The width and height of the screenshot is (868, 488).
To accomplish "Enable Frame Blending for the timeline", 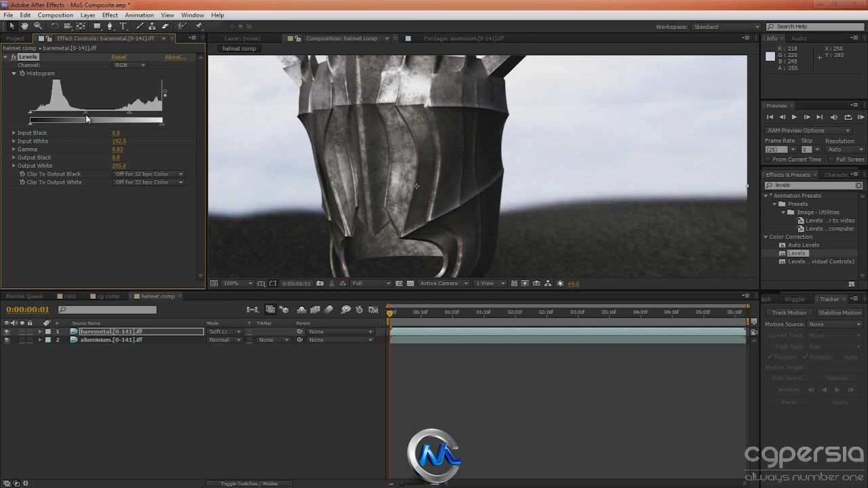I will point(315,310).
